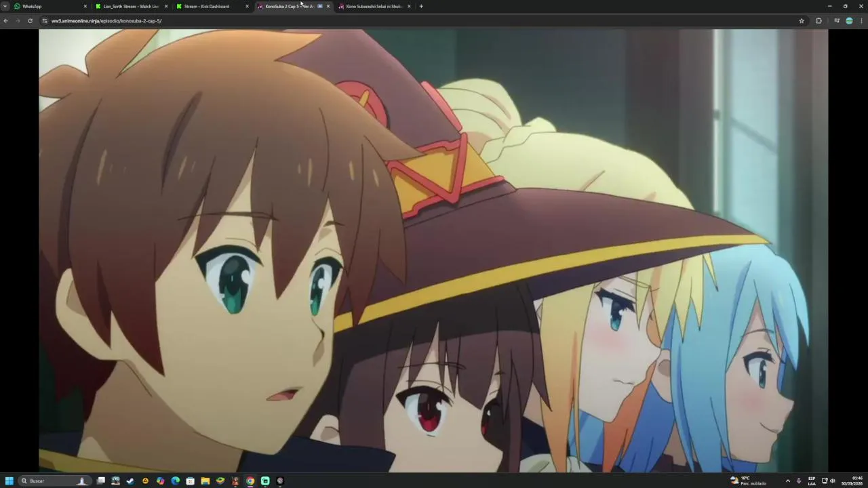The image size is (868, 488).
Task: Change the ESP LAA keyboard language
Action: coord(812,481)
